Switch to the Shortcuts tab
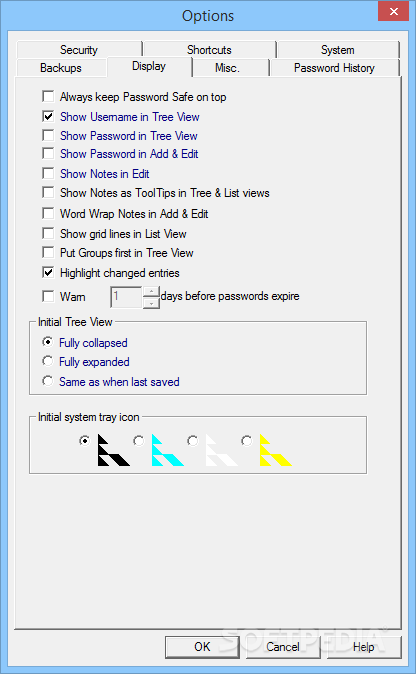The width and height of the screenshot is (416, 674). 209,50
